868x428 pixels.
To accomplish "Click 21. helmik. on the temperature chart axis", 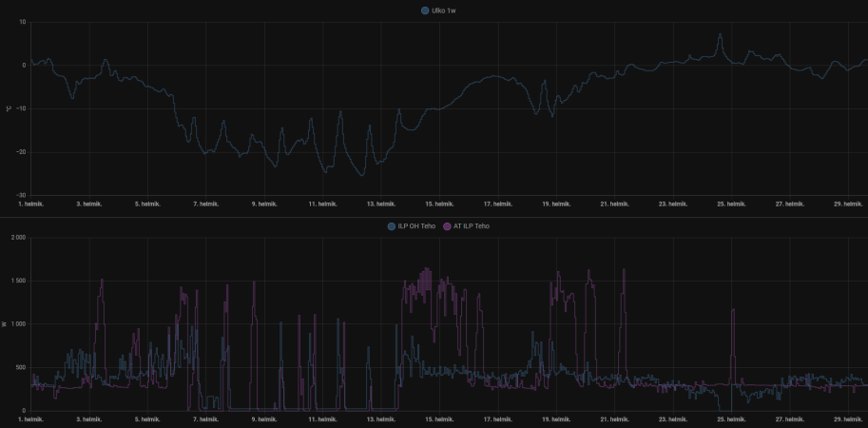I will (615, 204).
